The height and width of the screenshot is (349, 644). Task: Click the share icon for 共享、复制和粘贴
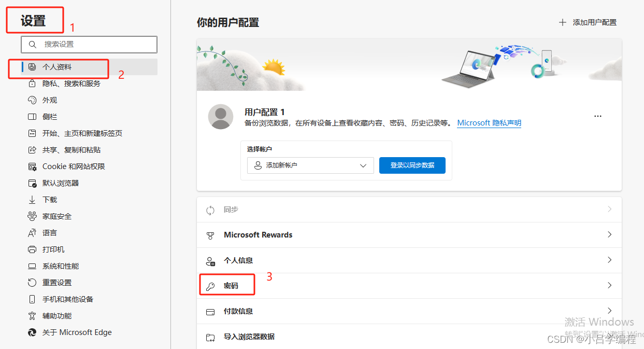coord(32,150)
